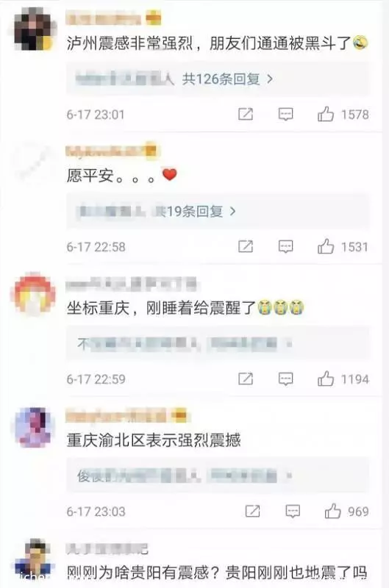Share the 重庆渝北区表示强烈震撼 comment
Viewport: 389px width, 588px height.
click(252, 511)
